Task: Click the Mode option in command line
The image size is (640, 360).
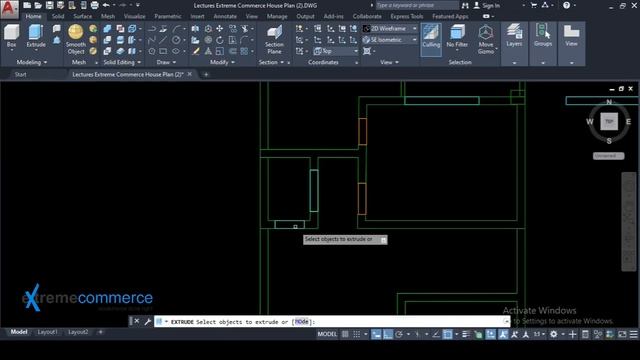Action: coord(302,322)
